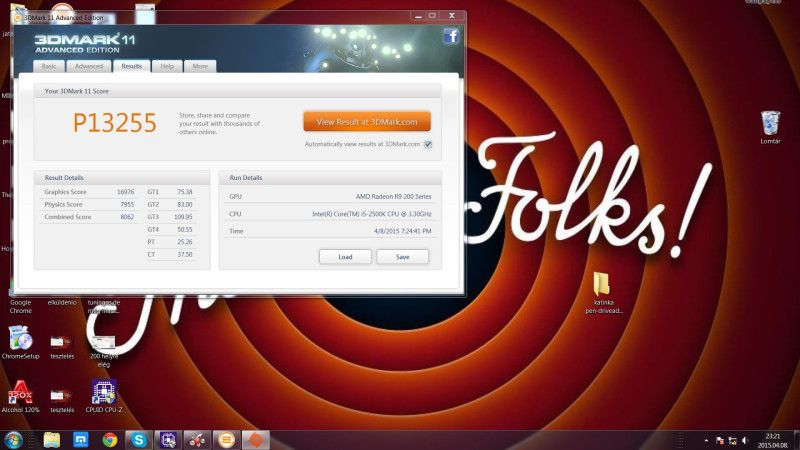
Task: Click the Physics Score value 7955
Action: tap(127, 204)
